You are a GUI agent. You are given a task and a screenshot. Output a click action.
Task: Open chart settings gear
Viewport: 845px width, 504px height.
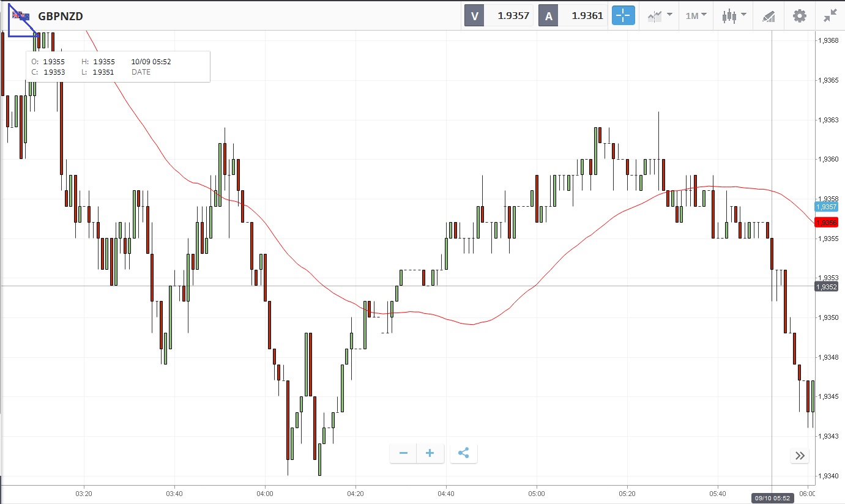coord(799,16)
